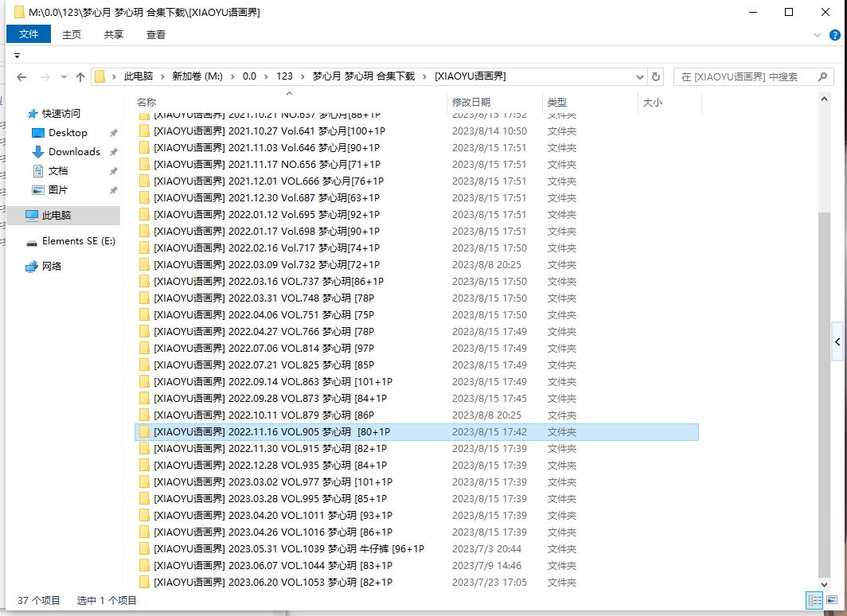This screenshot has height=616, width=847.
Task: Click the side panel collapse arrow at right edge
Action: click(x=837, y=341)
